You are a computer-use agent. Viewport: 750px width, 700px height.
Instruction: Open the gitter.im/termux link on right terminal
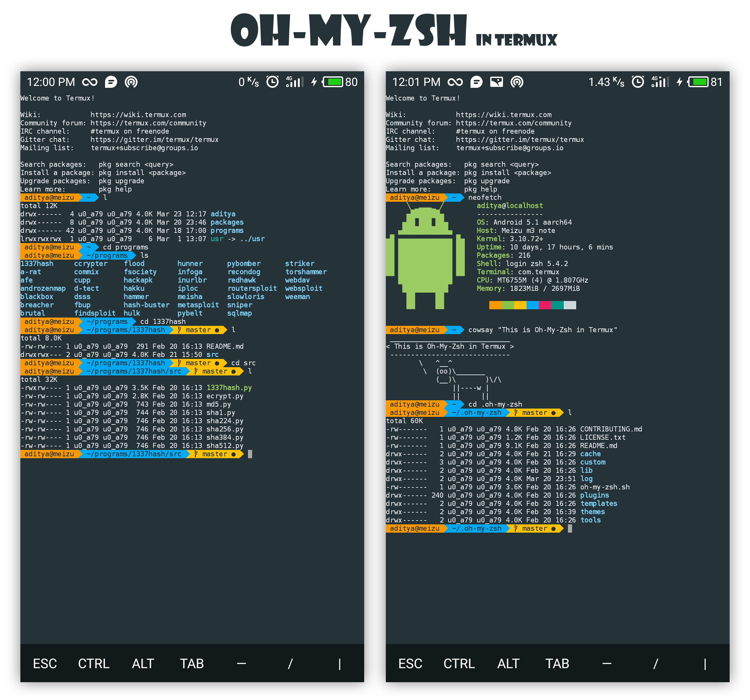coord(520,140)
